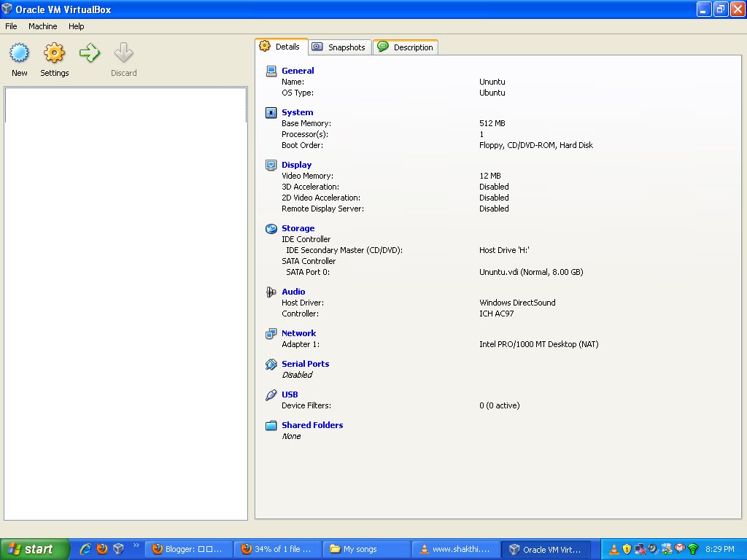This screenshot has width=747, height=560.
Task: Open the File menu
Action: click(11, 26)
